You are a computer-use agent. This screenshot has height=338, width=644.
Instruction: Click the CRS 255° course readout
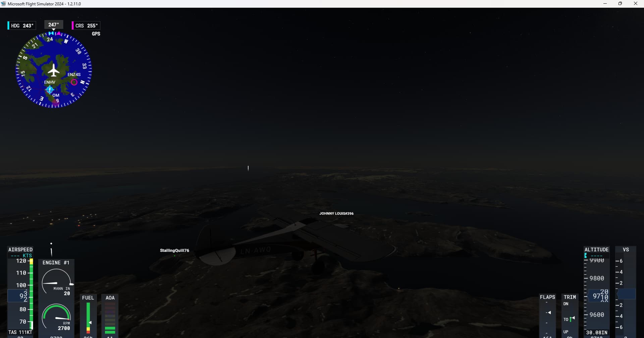point(86,25)
